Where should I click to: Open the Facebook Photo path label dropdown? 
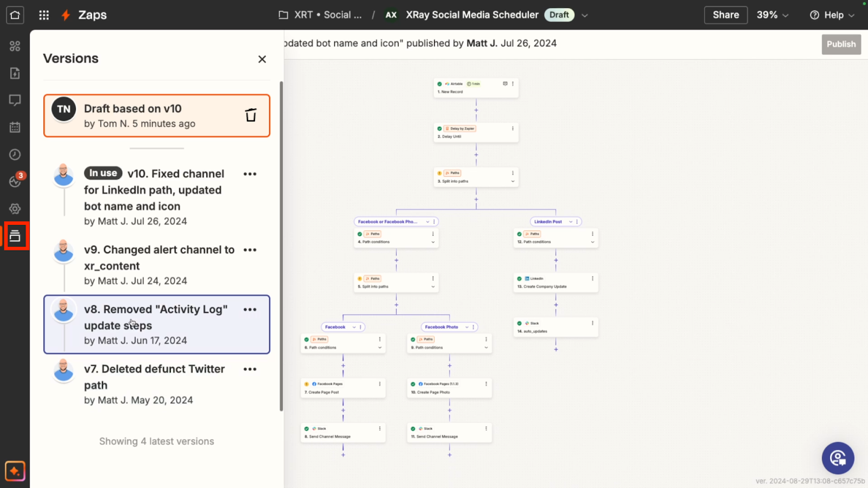(467, 327)
